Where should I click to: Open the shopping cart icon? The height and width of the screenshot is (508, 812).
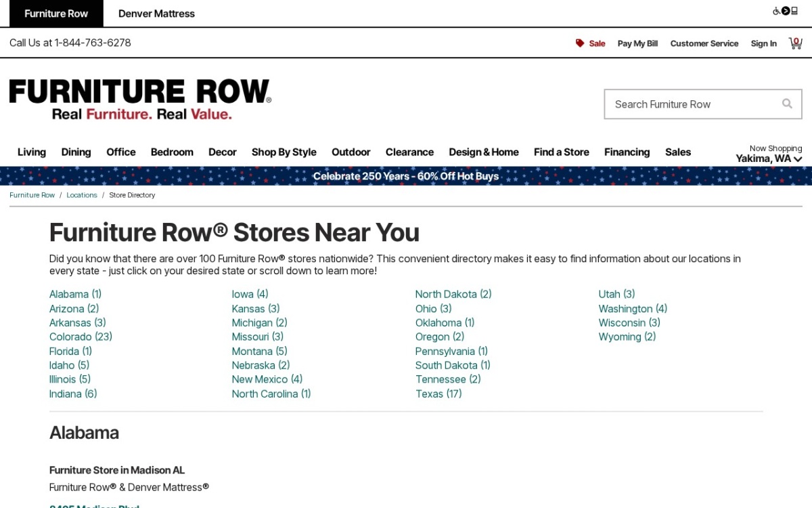tap(795, 43)
